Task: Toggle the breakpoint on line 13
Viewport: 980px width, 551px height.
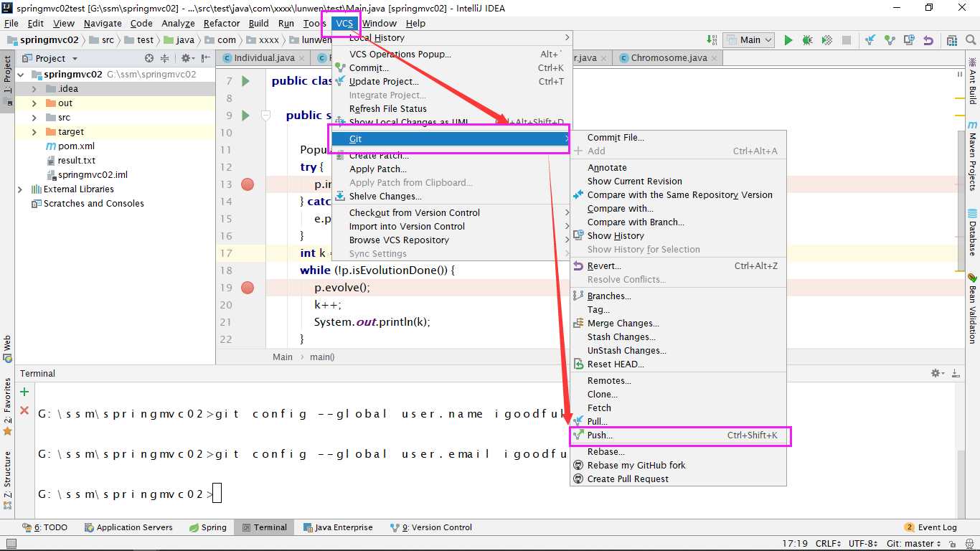Action: click(248, 184)
